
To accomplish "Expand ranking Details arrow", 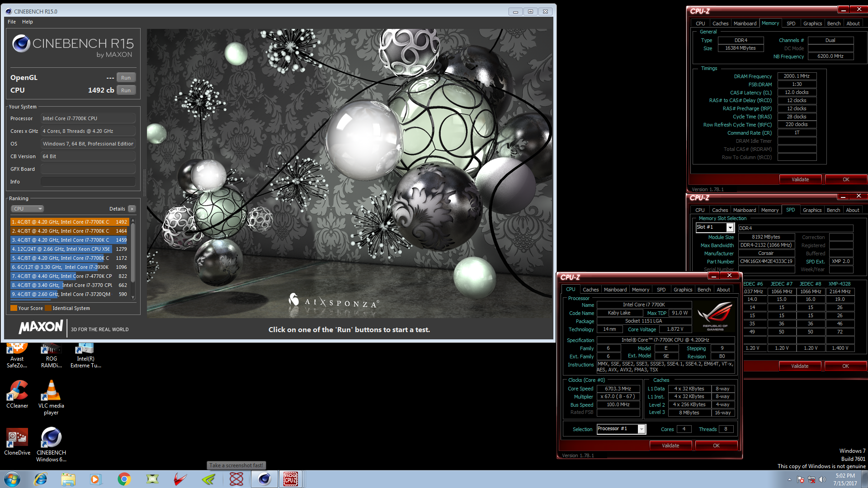I will point(132,209).
